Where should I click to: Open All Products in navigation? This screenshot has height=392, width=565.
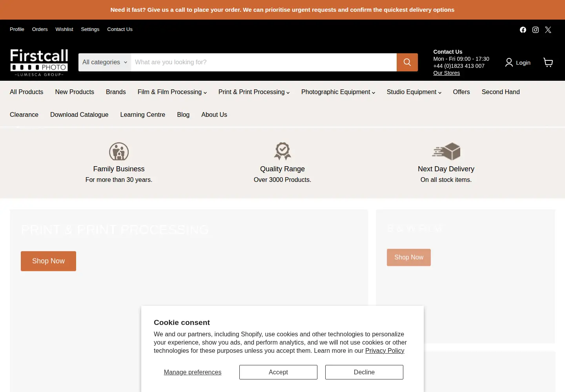[27, 92]
